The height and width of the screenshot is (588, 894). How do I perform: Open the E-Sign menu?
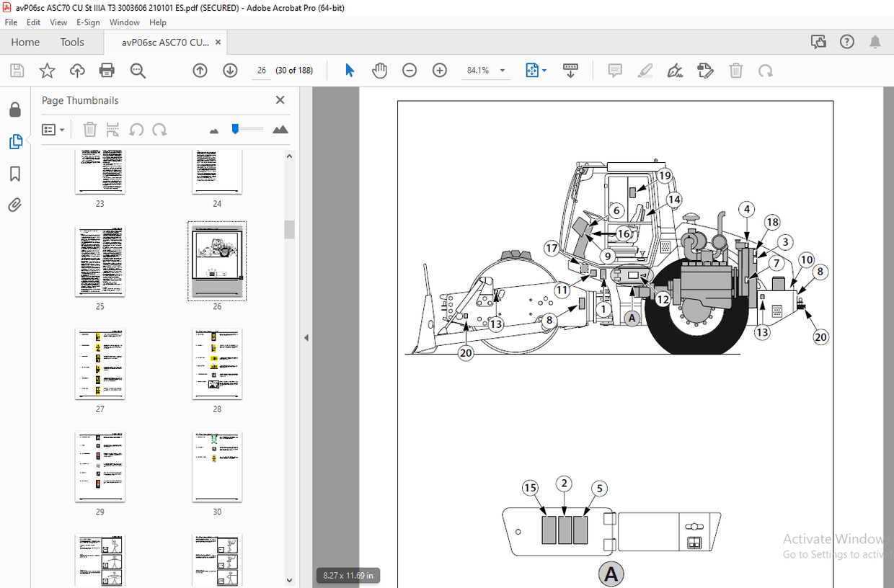(x=87, y=22)
